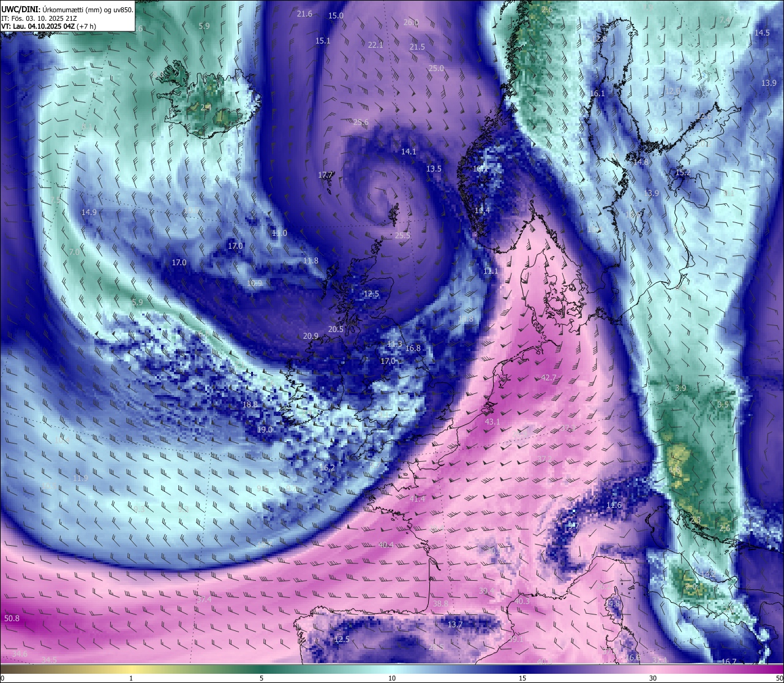Select the 16.7 value at bottom right

click(x=729, y=662)
